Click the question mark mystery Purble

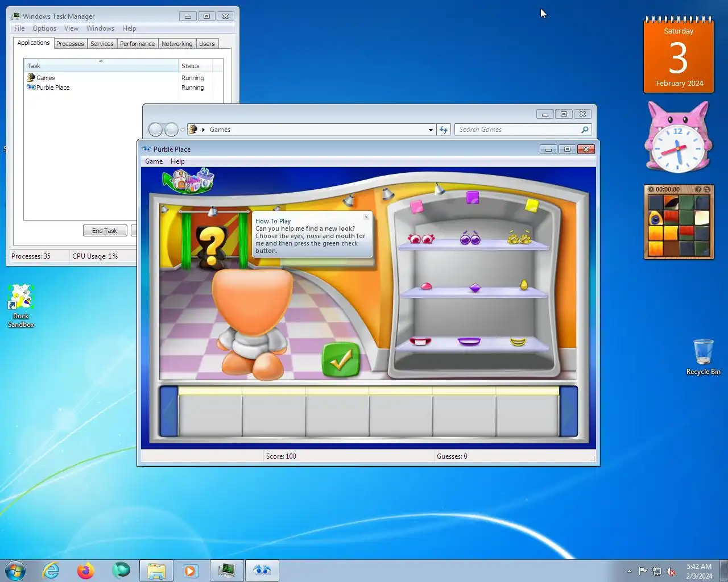212,247
